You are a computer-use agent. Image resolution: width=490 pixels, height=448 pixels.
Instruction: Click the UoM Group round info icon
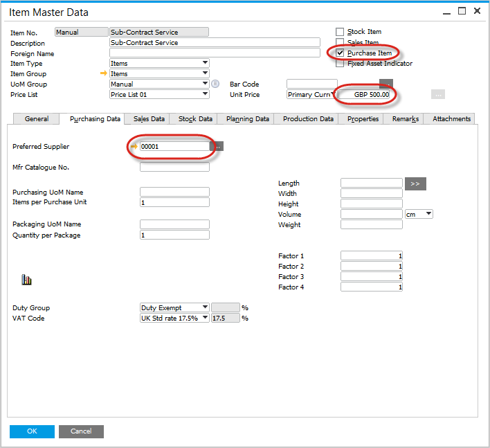click(x=215, y=84)
